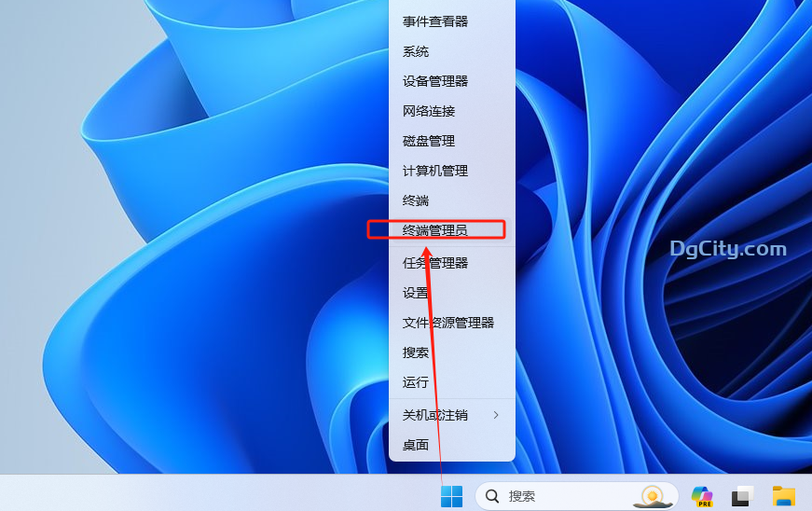Open 设备管理器 entry
812x511 pixels.
(x=451, y=81)
